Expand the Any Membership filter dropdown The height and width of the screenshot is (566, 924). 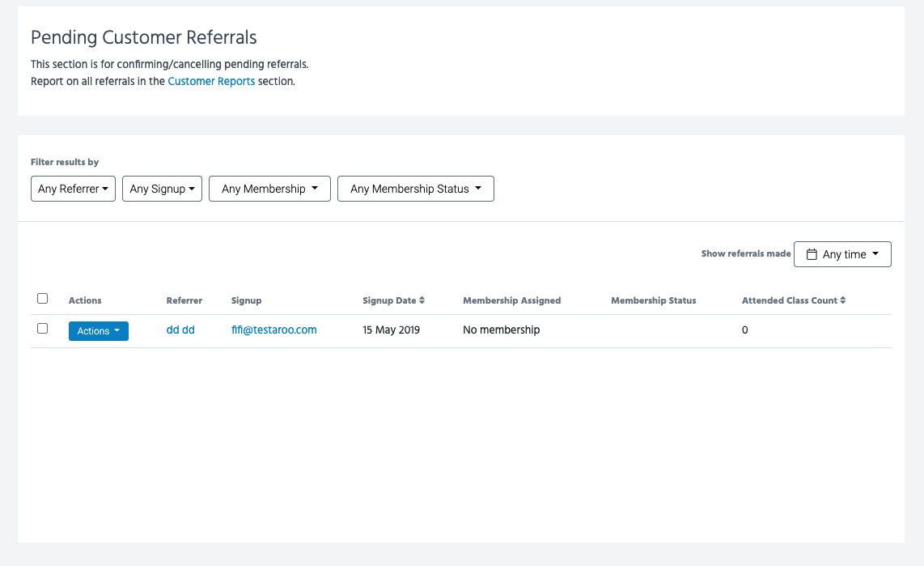[269, 189]
